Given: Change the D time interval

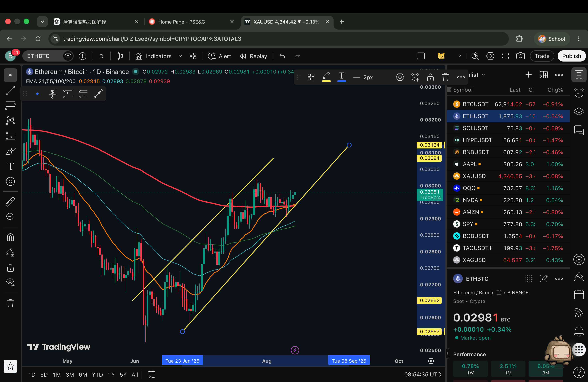Looking at the screenshot, I should (x=101, y=56).
